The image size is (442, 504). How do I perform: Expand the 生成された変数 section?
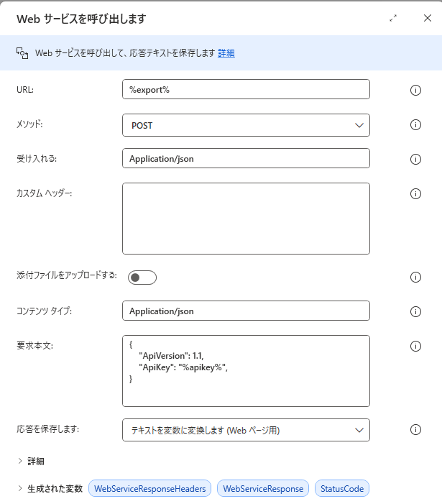(50, 489)
